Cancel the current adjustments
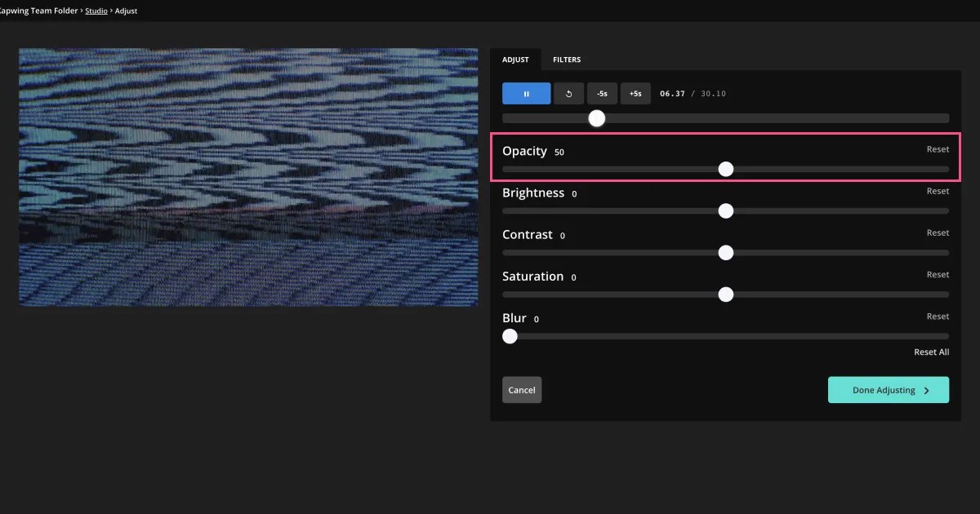980x514 pixels. click(x=521, y=390)
